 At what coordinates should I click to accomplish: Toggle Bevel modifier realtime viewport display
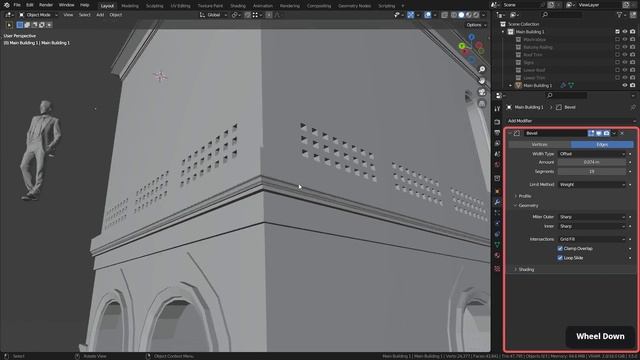(x=599, y=133)
